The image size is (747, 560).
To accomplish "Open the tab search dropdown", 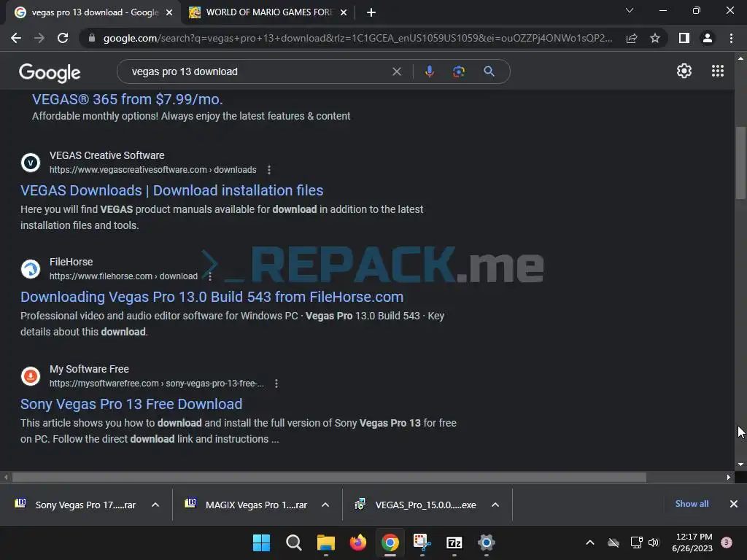I will pyautogui.click(x=630, y=10).
